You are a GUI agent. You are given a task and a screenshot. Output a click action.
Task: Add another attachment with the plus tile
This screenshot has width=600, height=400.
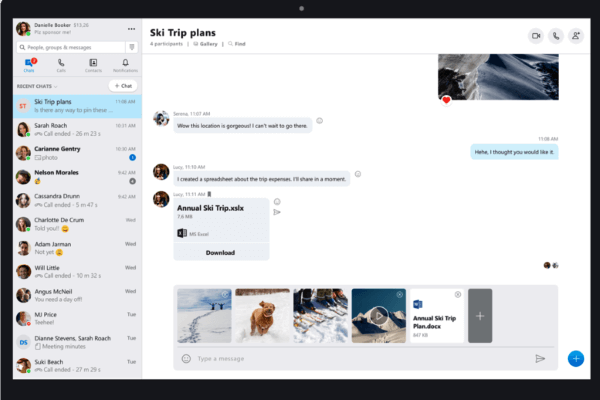[480, 316]
